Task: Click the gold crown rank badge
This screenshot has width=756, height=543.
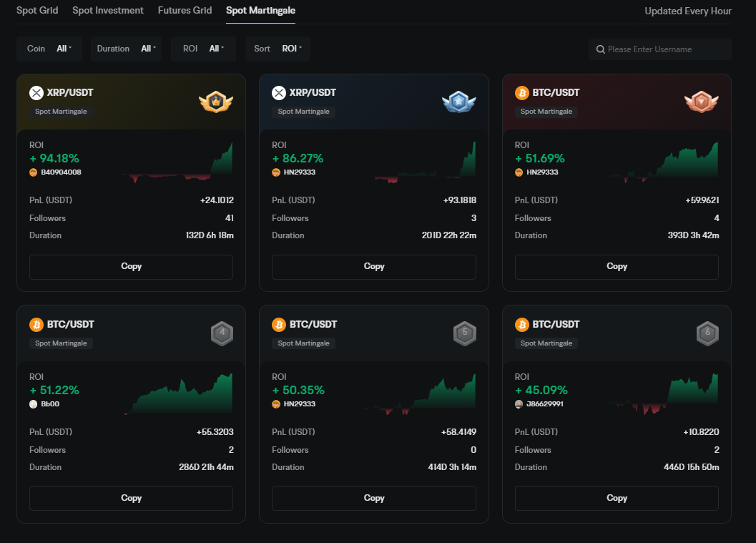Action: tap(216, 102)
